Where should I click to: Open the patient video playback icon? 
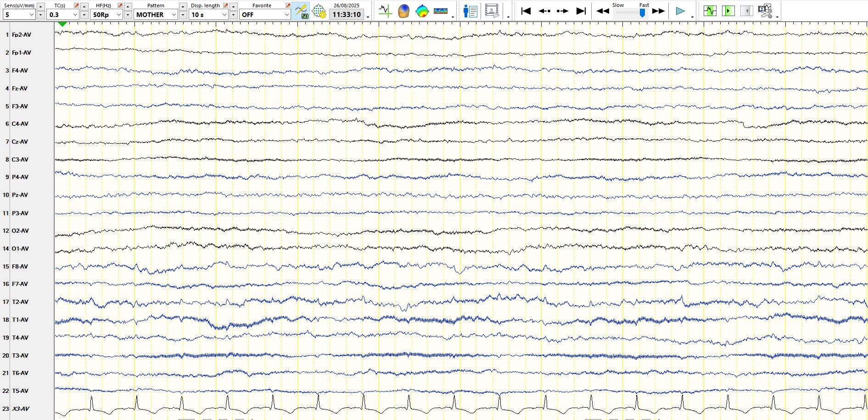pos(492,11)
